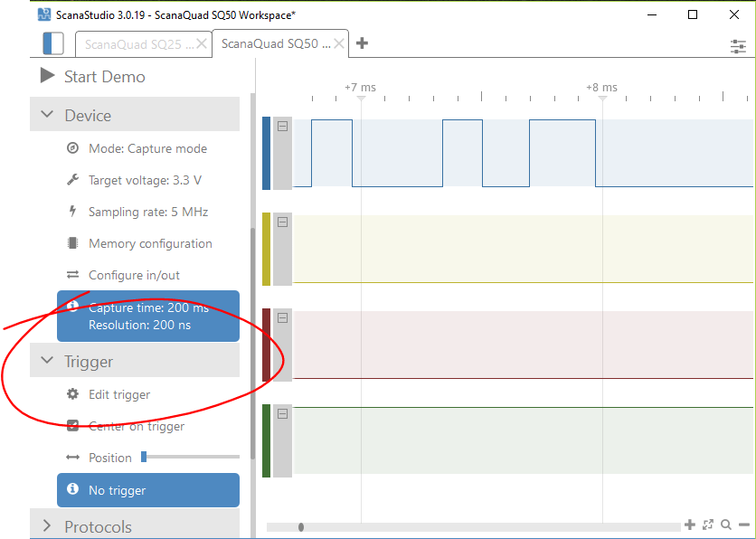Click the trigger Position slider

(190, 457)
